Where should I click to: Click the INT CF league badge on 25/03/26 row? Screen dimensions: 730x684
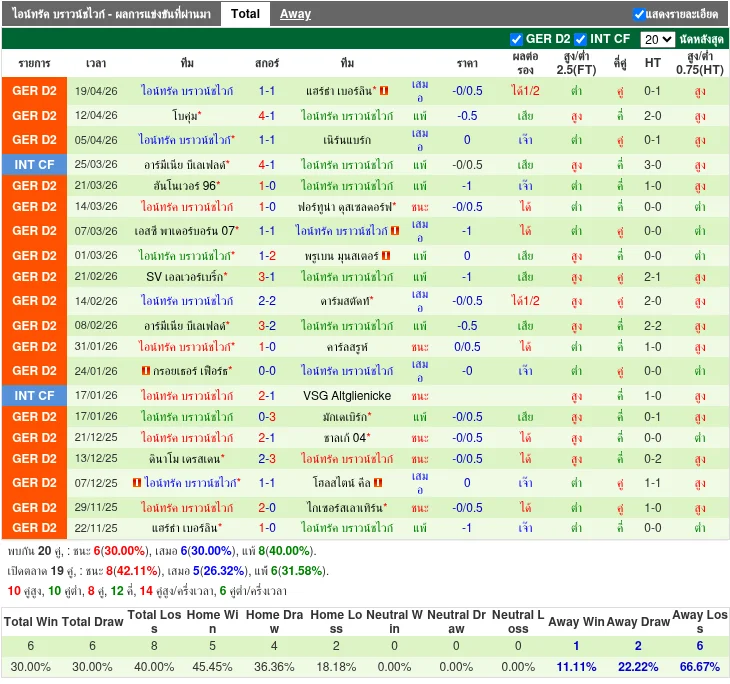coord(34,164)
